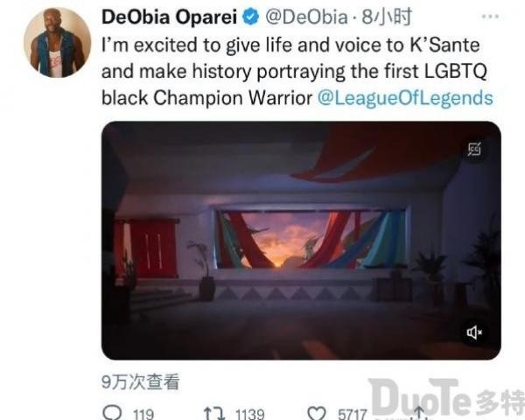The image size is (525, 420).
Task: Play the K'Sante video preview
Action: pos(301,241)
